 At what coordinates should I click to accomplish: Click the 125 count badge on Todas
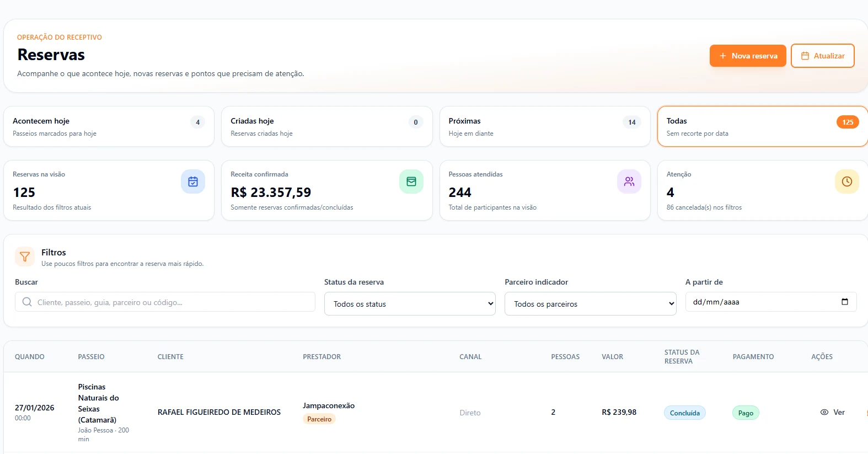pyautogui.click(x=848, y=122)
